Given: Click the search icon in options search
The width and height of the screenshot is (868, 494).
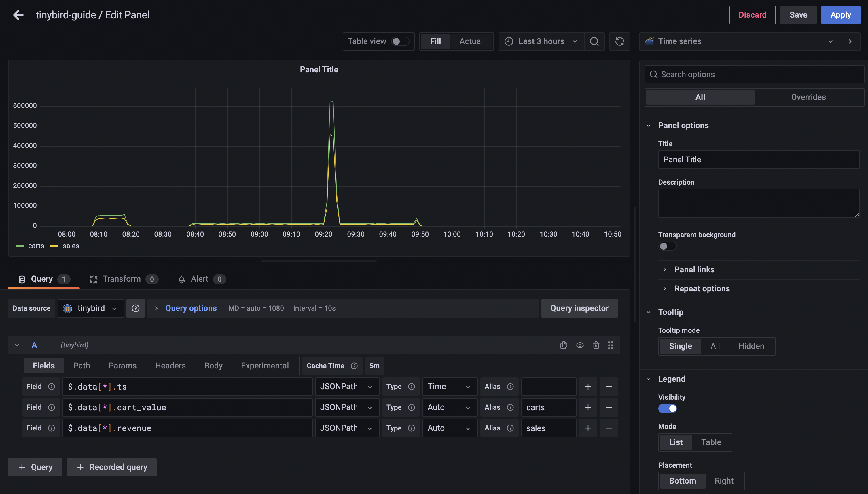Looking at the screenshot, I should click(653, 74).
